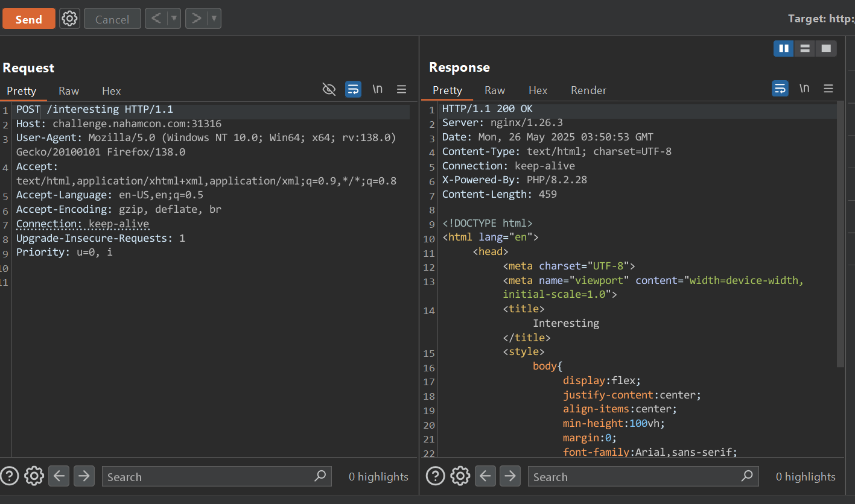This screenshot has height=504, width=855.
Task: Toggle line wrap in Request editor
Action: pyautogui.click(x=353, y=90)
